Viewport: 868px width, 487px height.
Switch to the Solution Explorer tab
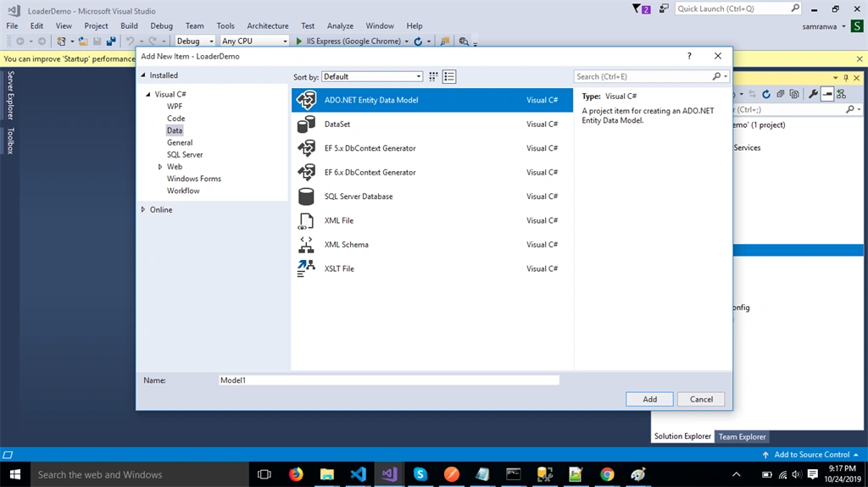(682, 436)
